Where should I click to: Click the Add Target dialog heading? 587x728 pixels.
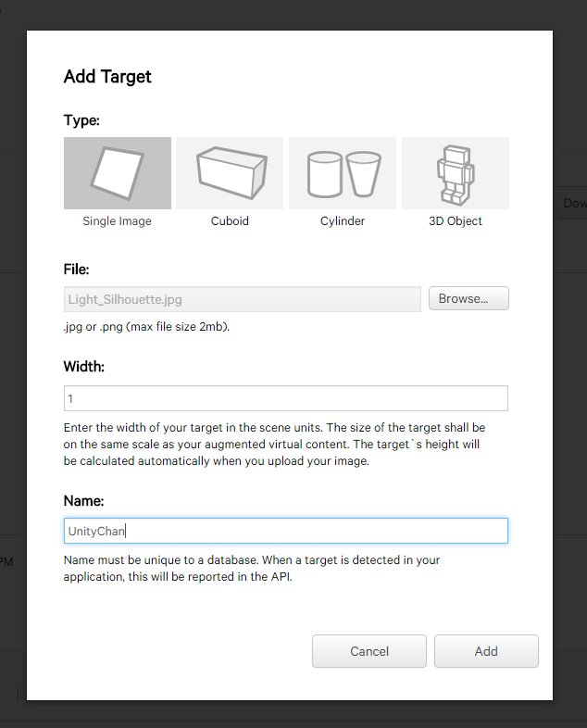107,77
